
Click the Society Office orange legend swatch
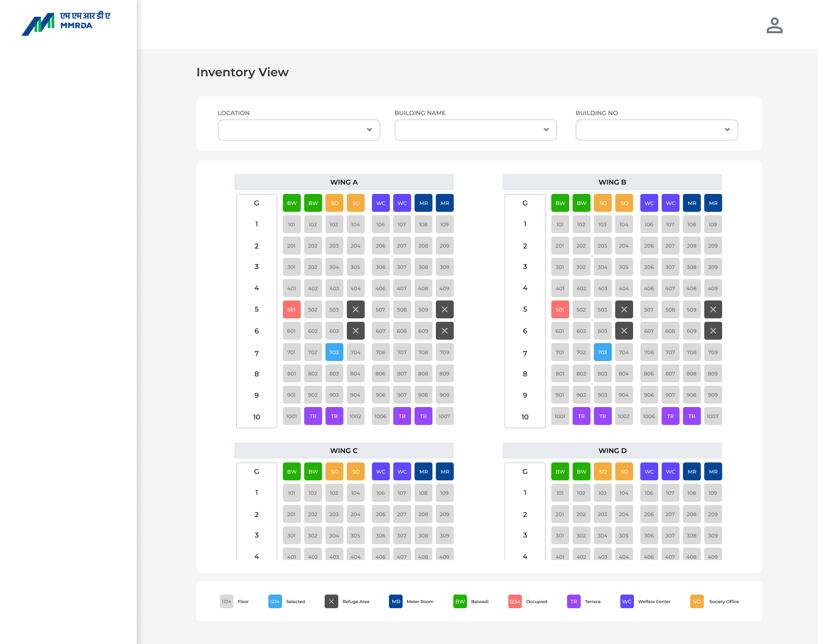click(x=697, y=601)
